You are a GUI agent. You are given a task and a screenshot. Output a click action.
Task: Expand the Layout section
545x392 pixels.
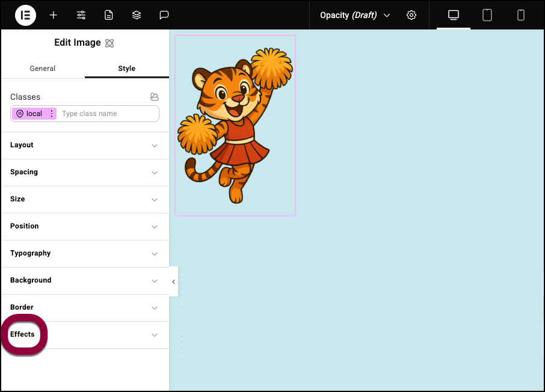coord(85,145)
